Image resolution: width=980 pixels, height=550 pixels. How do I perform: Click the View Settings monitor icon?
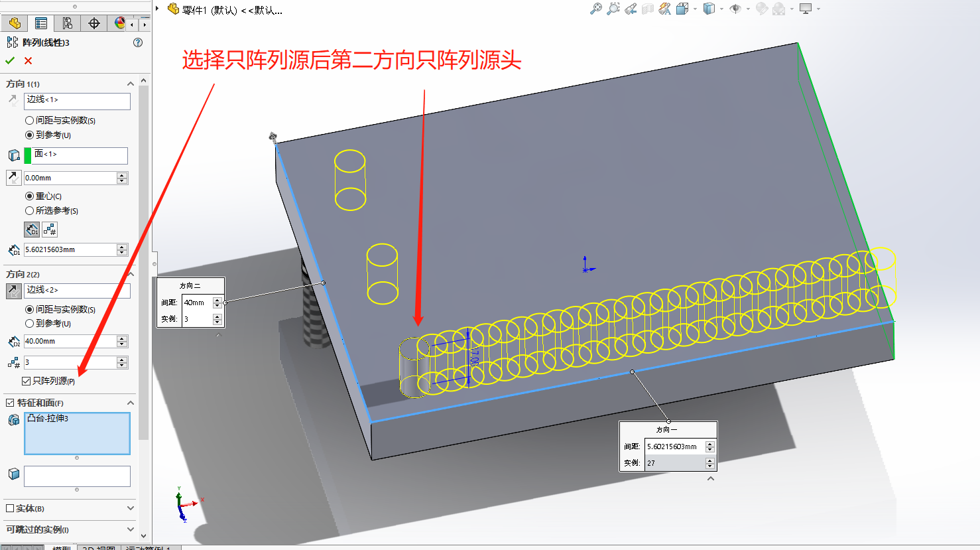(x=806, y=9)
